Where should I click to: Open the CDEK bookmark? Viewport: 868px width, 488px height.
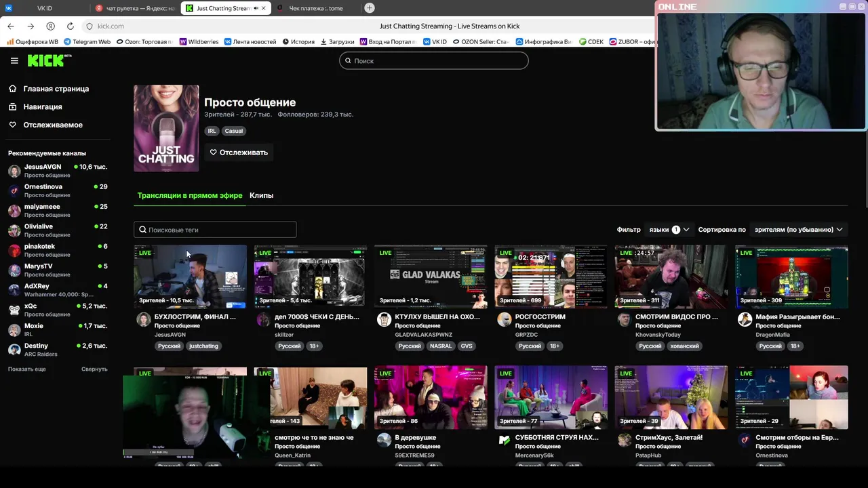pos(591,41)
